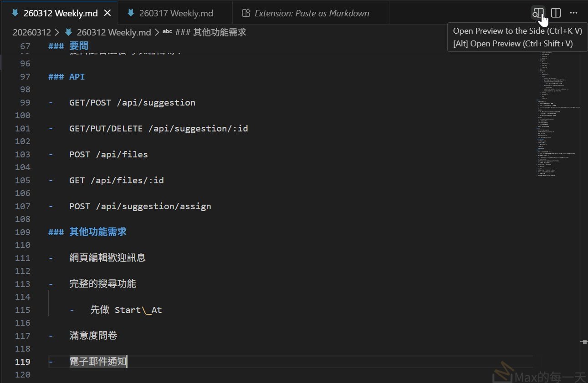Click the extension icon on Paste as Markdown tab
Viewport: 588px width, 383px height.
pyautogui.click(x=246, y=13)
